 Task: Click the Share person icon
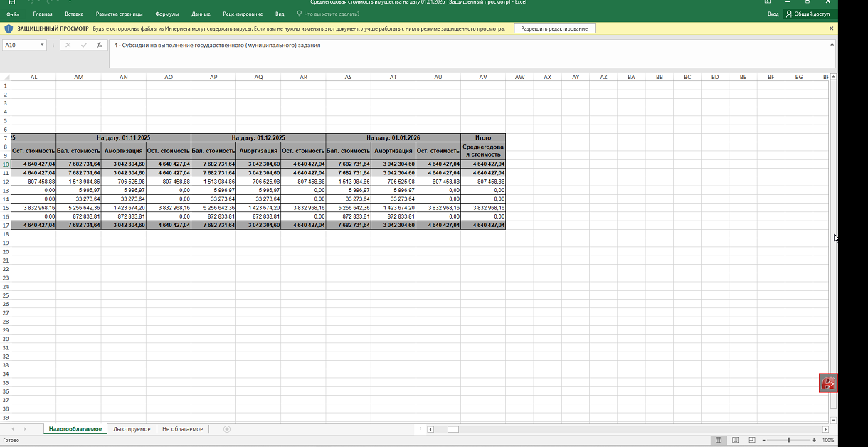pyautogui.click(x=789, y=14)
